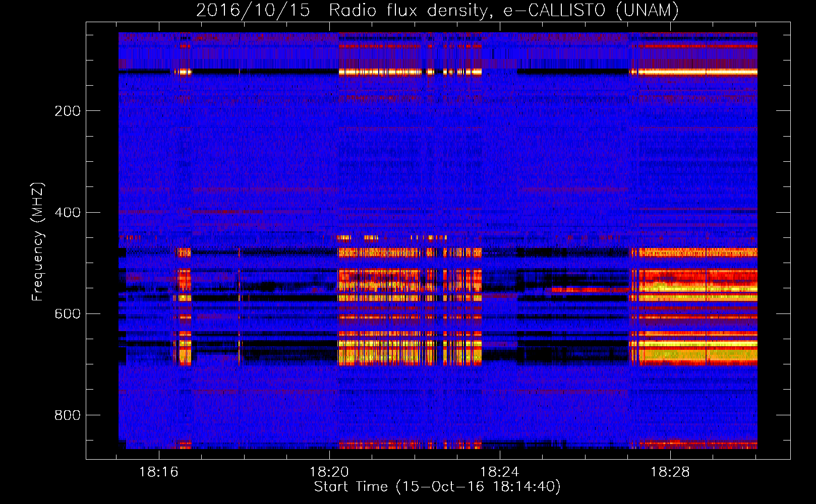816x504 pixels.
Task: Click the 400 frequency tick label
Action: [x=68, y=212]
